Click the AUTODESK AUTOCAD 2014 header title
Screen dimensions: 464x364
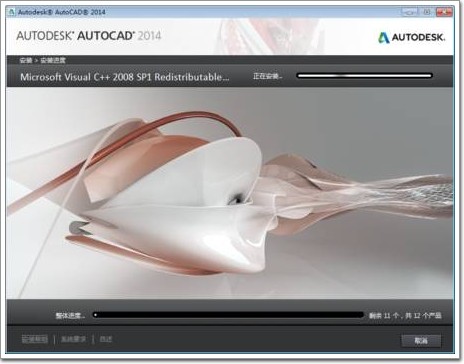coord(89,36)
